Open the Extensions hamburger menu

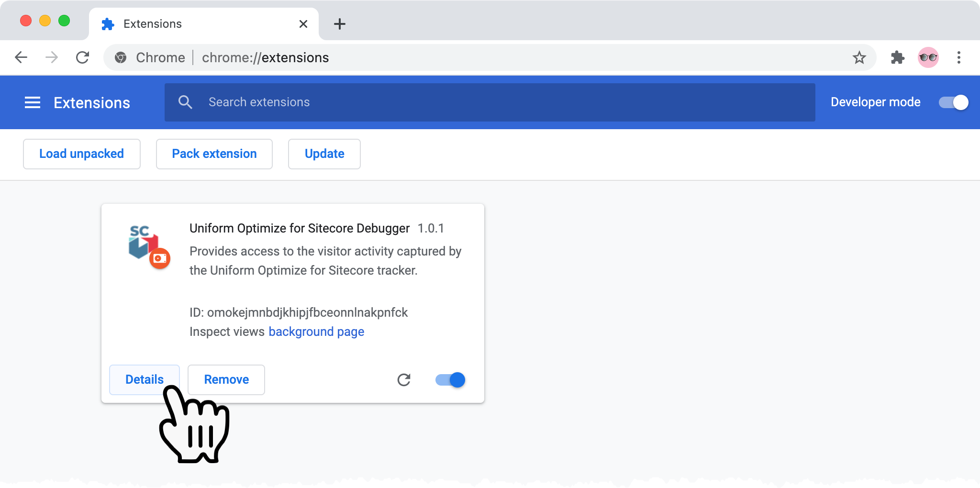(33, 102)
